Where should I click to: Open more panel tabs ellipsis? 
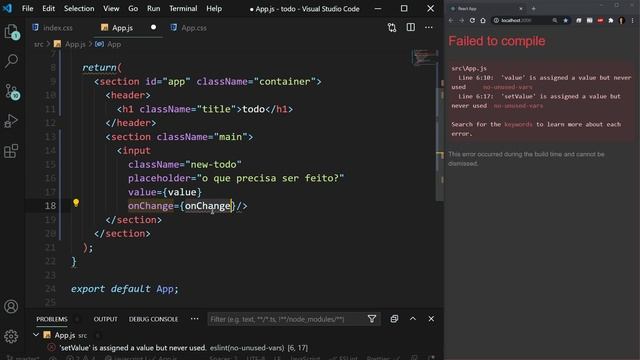click(x=194, y=319)
